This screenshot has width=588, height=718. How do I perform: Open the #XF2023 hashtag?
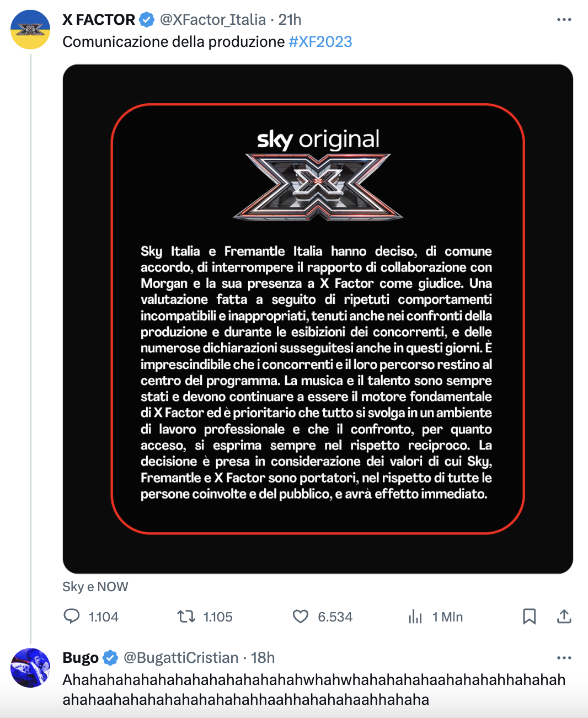[320, 42]
